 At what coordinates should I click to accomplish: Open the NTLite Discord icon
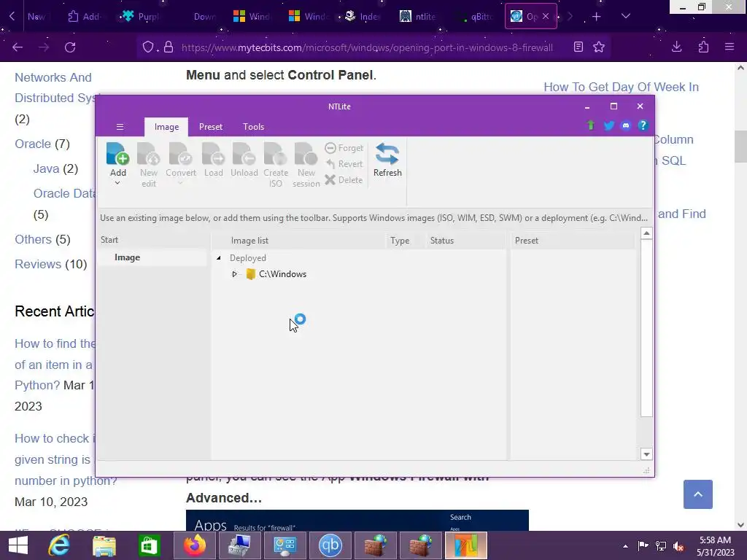pos(625,125)
